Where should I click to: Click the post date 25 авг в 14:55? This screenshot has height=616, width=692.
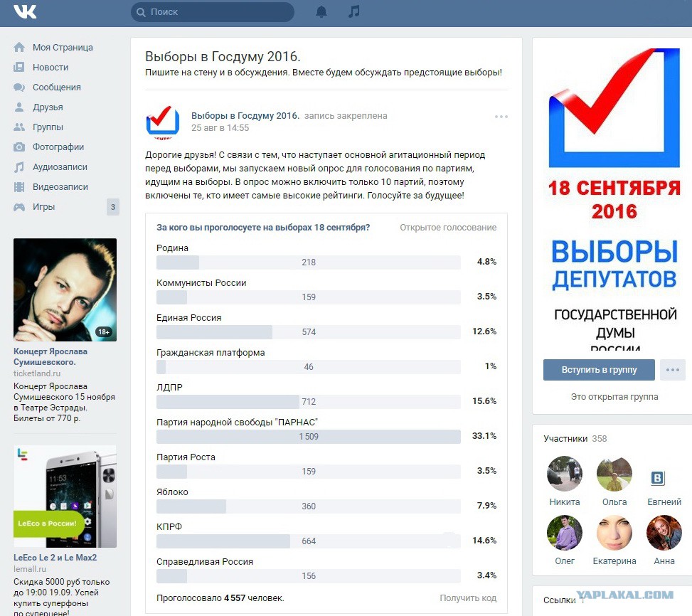[220, 128]
